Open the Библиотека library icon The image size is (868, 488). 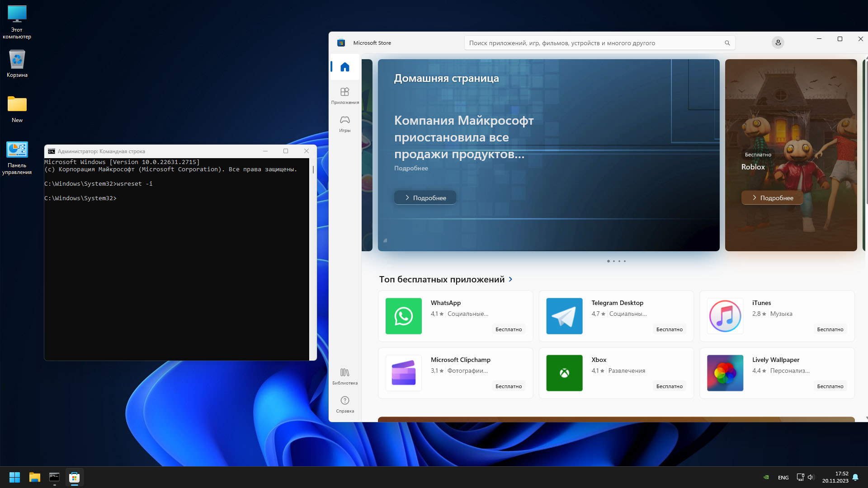344,376
